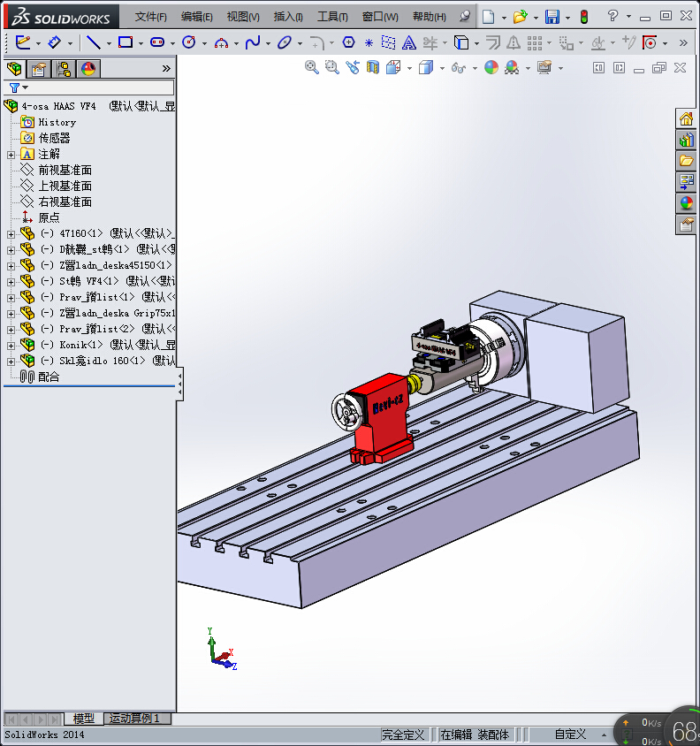Screen dimensions: 700x746
Task: Select the Text tool letter A
Action: (x=408, y=42)
